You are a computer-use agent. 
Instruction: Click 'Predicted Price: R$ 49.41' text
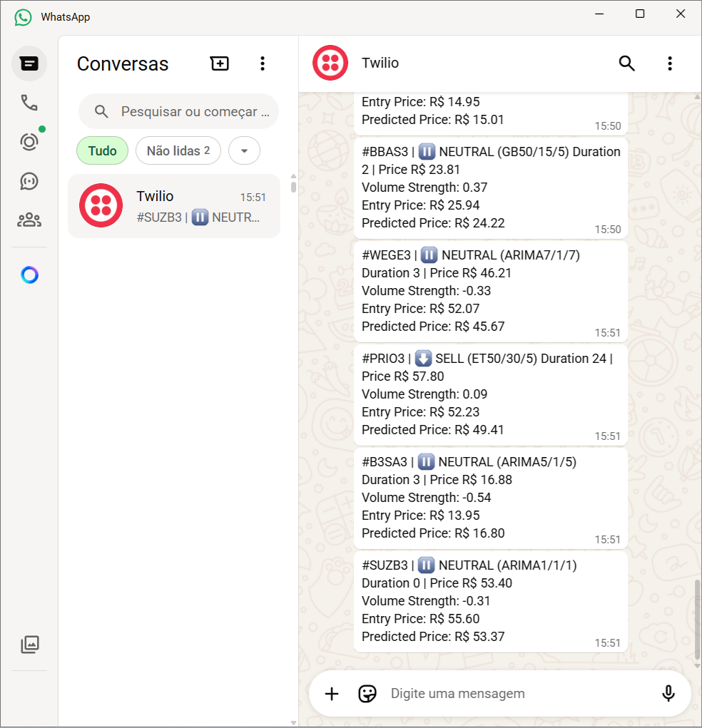click(x=433, y=430)
